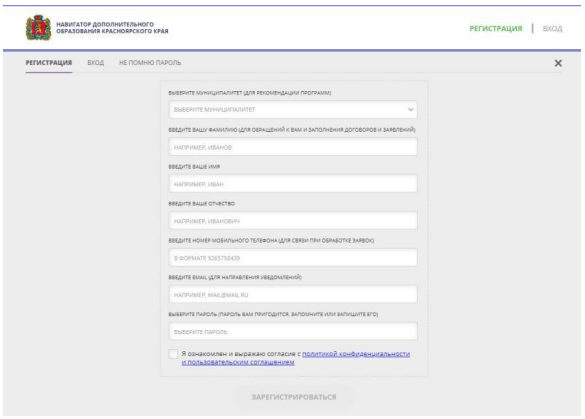
Task: Tick the privacy policy consent checkbox
Action: pyautogui.click(x=173, y=354)
